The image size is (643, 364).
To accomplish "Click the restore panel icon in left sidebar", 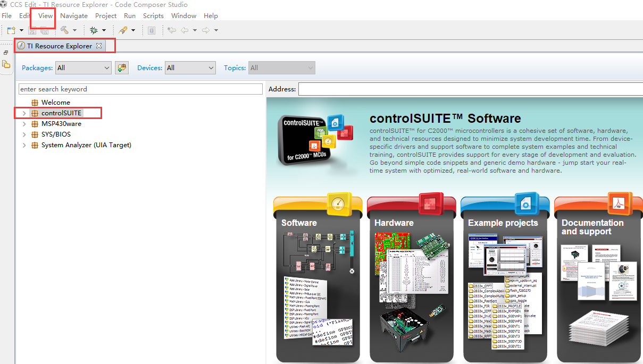I will pyautogui.click(x=5, y=52).
